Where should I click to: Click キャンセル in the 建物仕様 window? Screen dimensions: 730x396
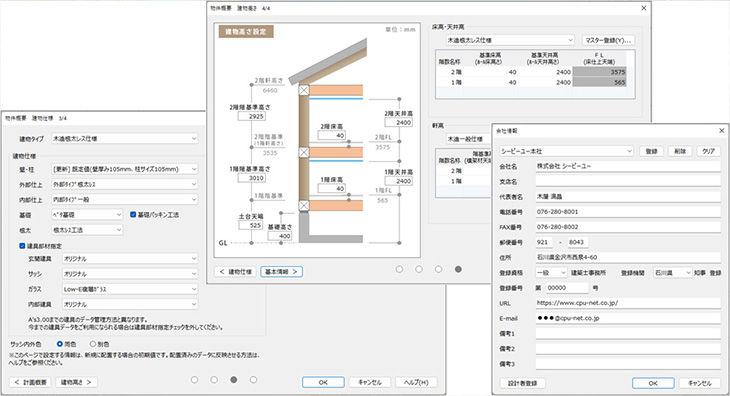[370, 382]
